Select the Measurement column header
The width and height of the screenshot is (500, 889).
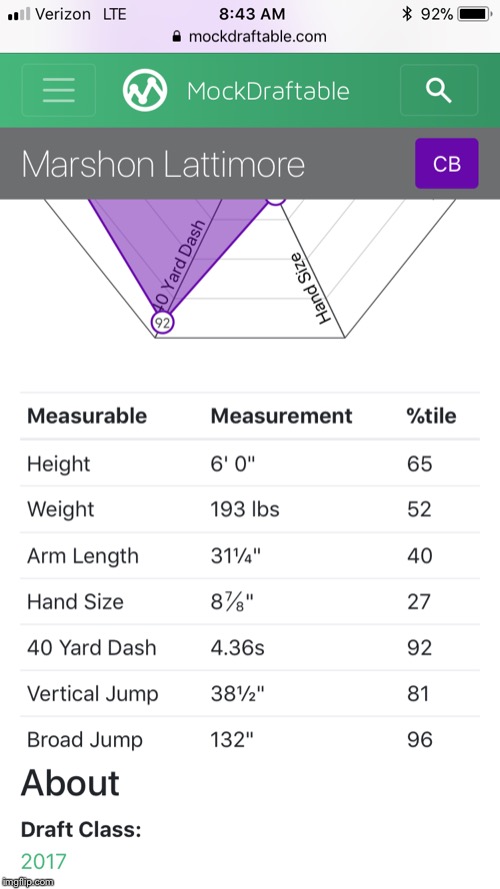pos(281,416)
